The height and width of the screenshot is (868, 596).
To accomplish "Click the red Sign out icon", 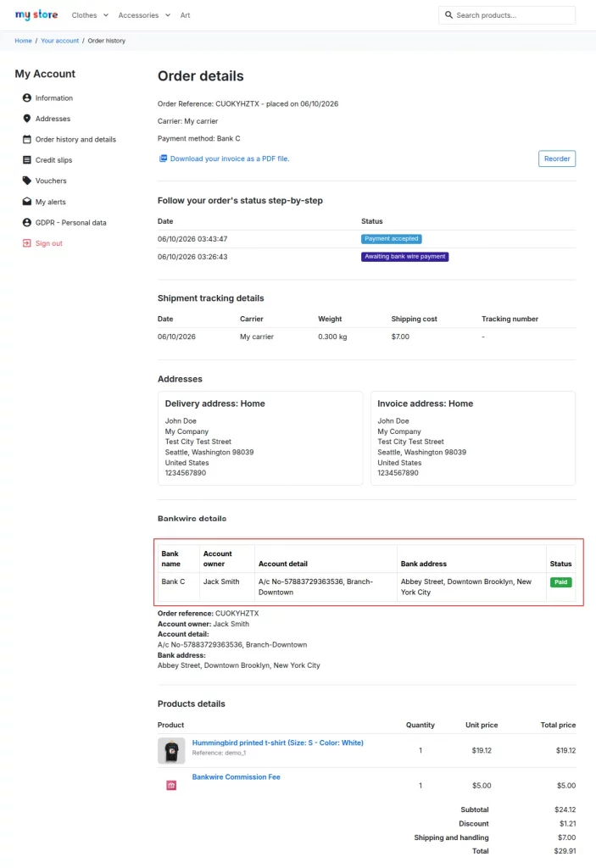I will [x=26, y=243].
